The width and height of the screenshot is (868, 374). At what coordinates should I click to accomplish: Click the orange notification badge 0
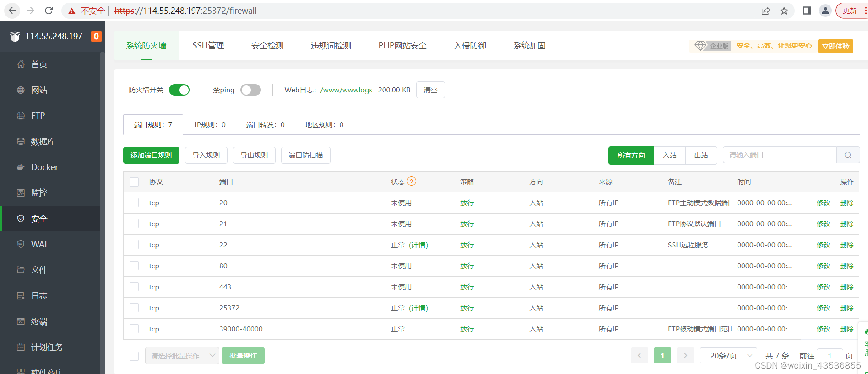(96, 36)
